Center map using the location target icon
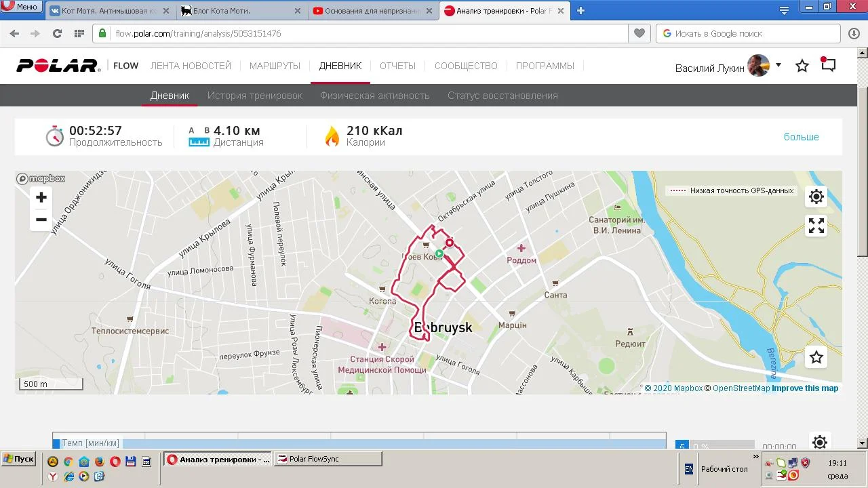The image size is (868, 488). 816,197
